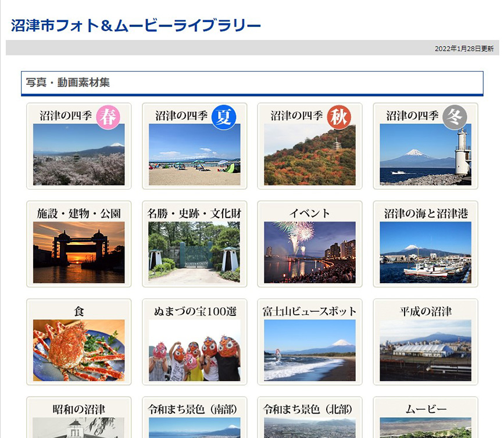Select the 沼津の四季 秋 title

point(296,116)
